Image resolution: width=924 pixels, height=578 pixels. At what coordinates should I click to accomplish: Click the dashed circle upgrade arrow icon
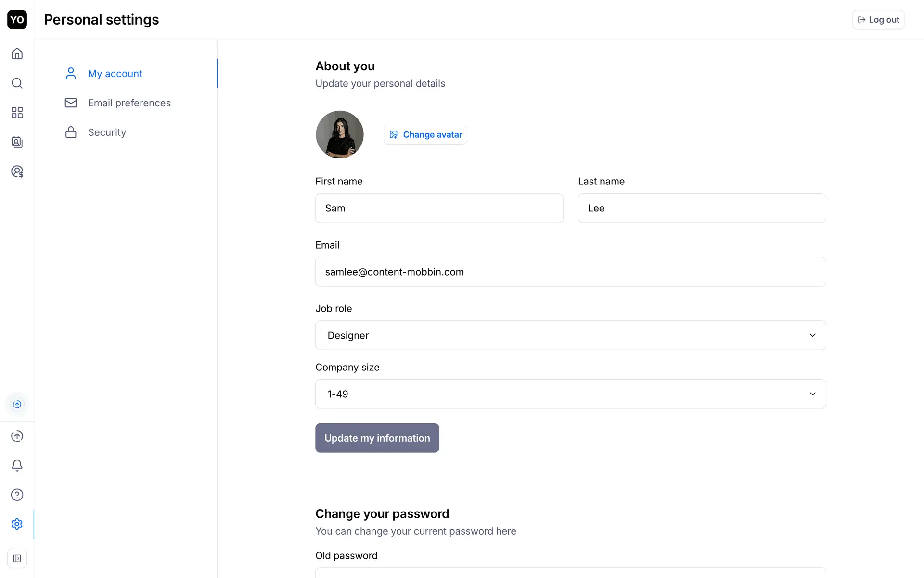17,436
